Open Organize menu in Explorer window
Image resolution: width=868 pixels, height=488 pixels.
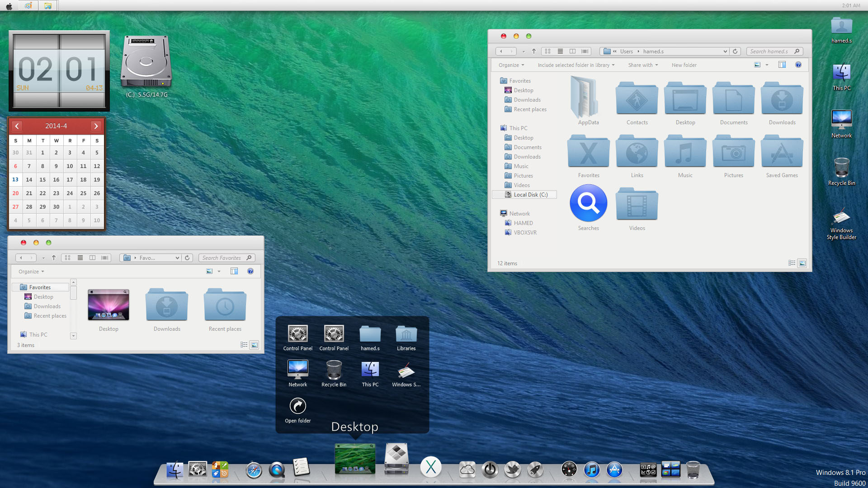[510, 65]
